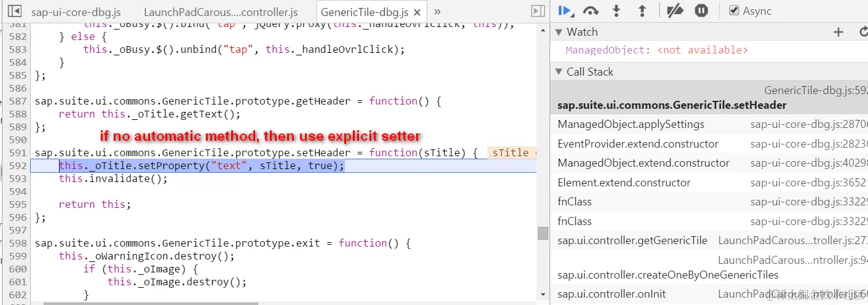Close the GenericTile-dbg.js tab
The height and width of the screenshot is (305, 868).
(418, 12)
